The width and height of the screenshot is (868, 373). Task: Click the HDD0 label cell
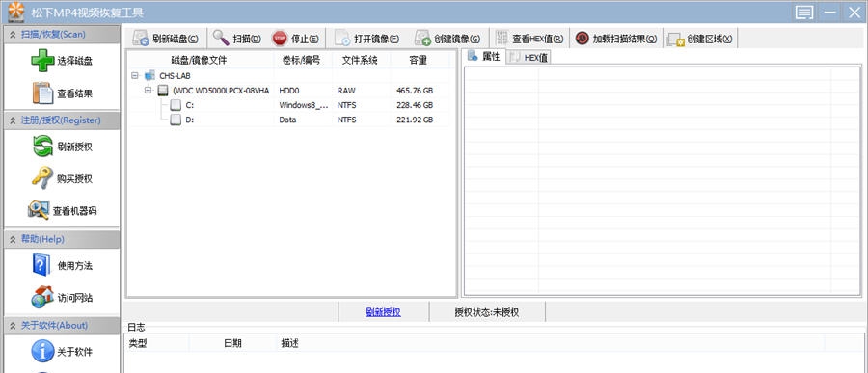pyautogui.click(x=289, y=91)
